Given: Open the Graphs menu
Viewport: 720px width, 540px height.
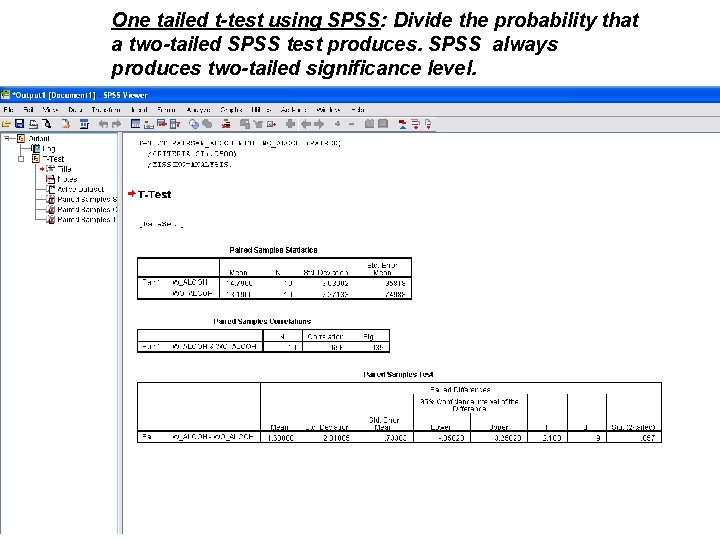Looking at the screenshot, I should pos(231,110).
